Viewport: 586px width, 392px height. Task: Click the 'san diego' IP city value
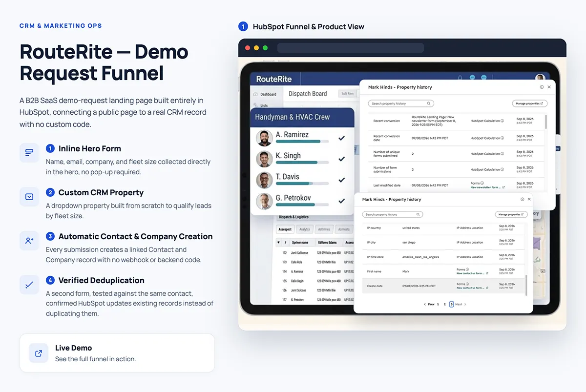[409, 243]
